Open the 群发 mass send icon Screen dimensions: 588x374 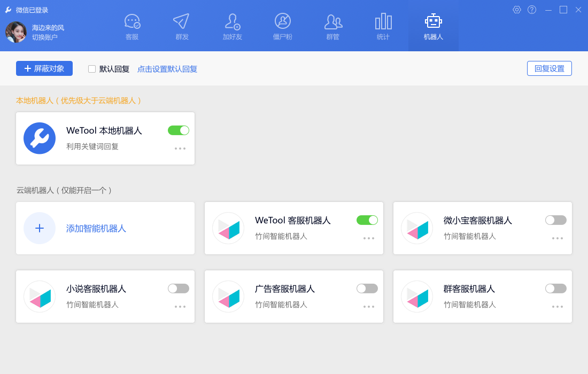coord(182,22)
